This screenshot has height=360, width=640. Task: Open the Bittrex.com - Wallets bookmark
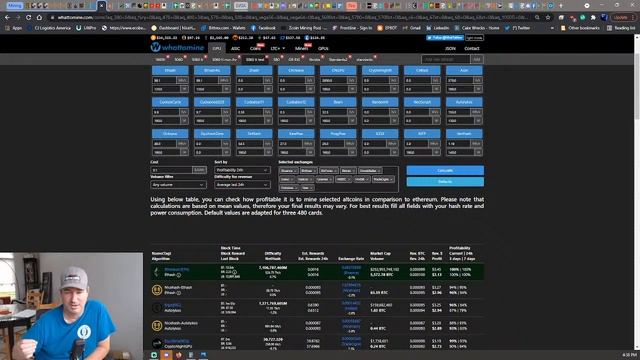pos(223,28)
